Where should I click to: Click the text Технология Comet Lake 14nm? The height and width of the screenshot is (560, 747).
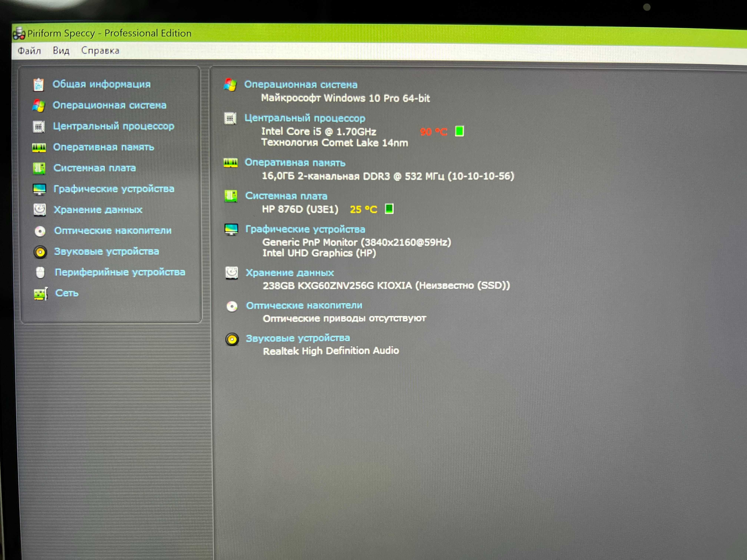[335, 143]
